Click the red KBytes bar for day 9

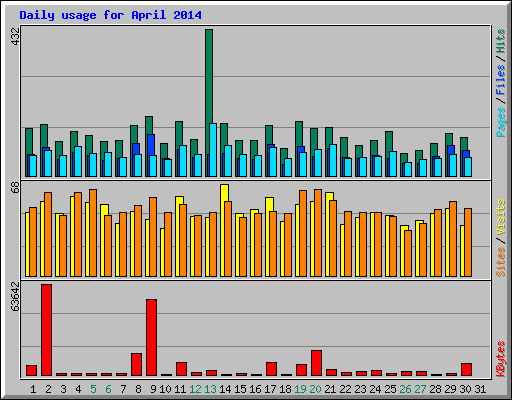(151, 337)
